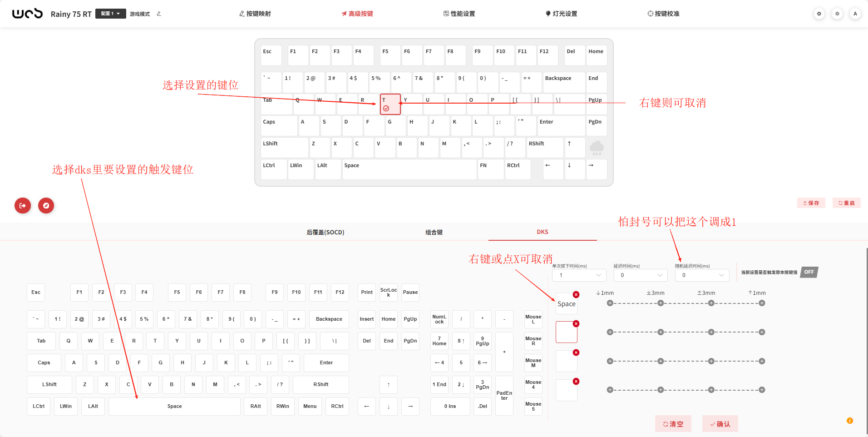868x437 pixels.
Task: Click the red compass icon button
Action: tap(46, 205)
